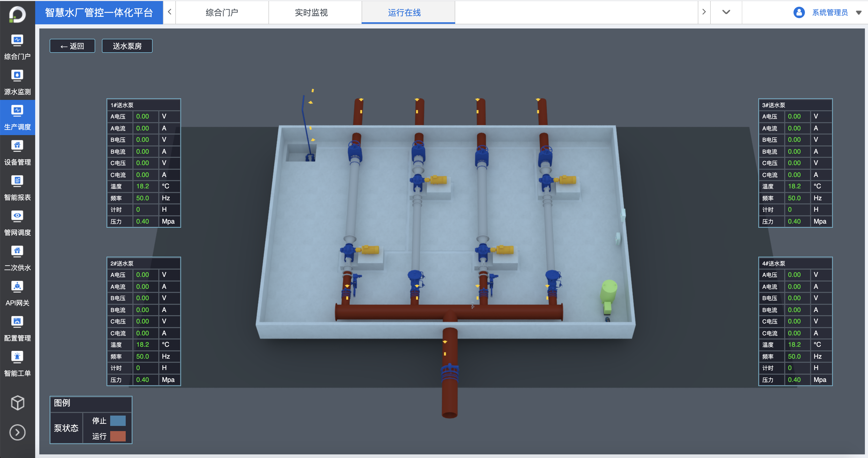Click the 运行 red legend swatch
868x458 pixels.
(118, 436)
